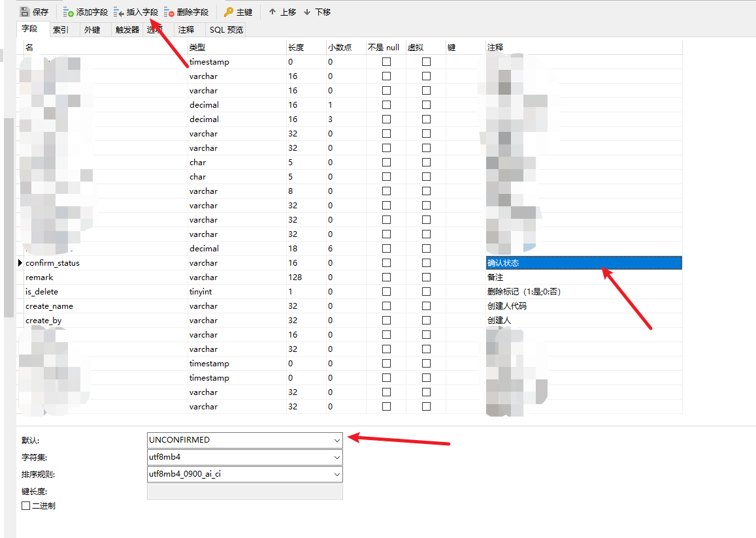Expand the Character Set (字符集) dropdown
This screenshot has height=538, width=756.
pyautogui.click(x=337, y=458)
